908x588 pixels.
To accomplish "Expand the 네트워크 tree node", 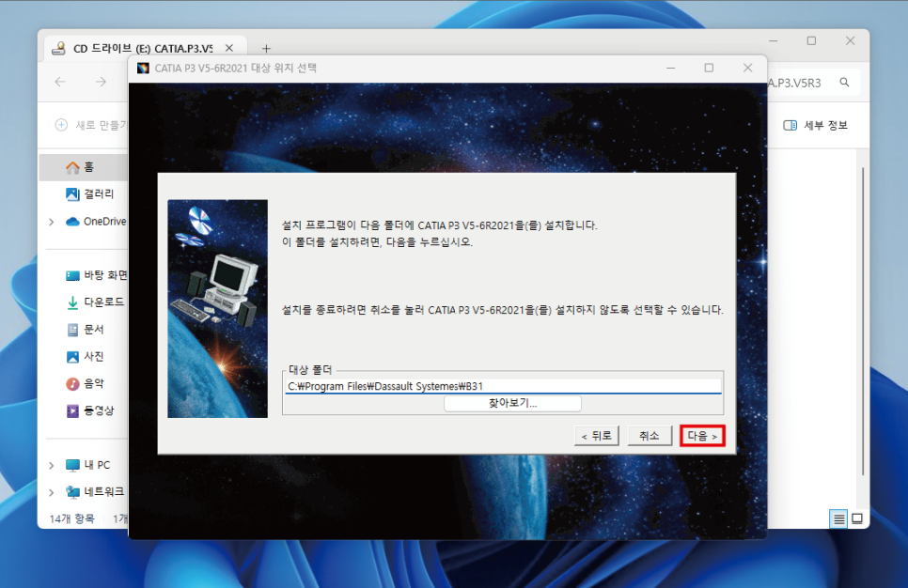I will [52, 492].
